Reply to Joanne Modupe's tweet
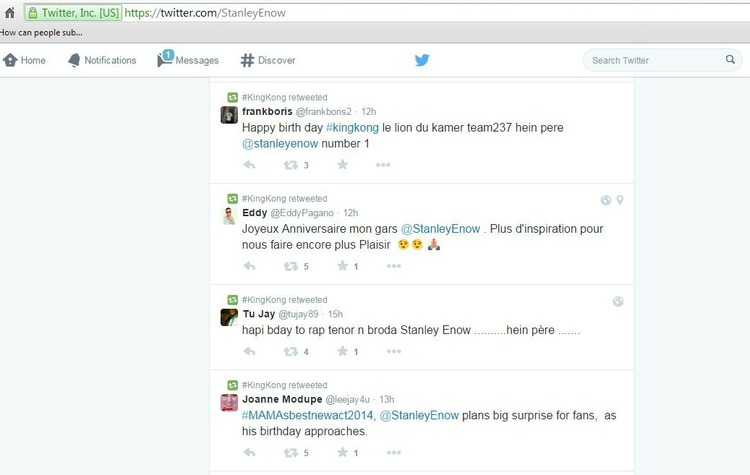 [x=249, y=452]
